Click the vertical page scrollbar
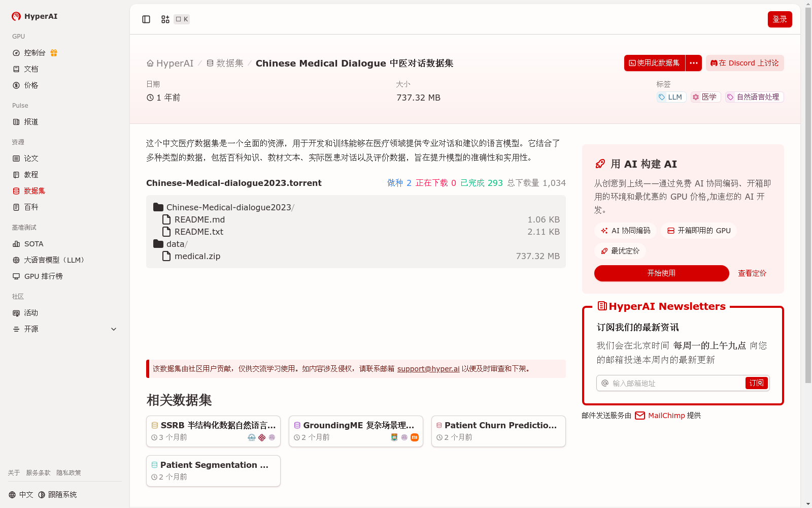The image size is (812, 508). 808,195
